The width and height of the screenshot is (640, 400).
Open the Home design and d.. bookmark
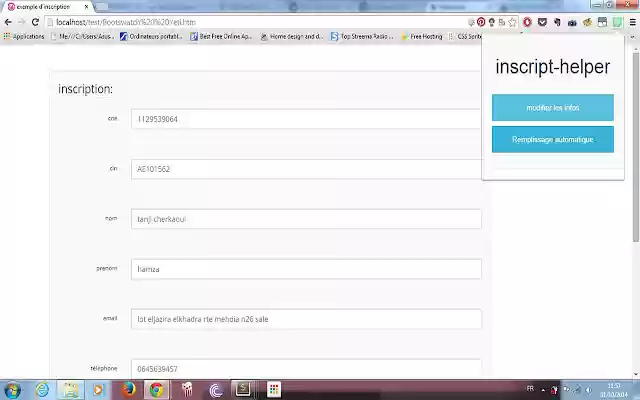tap(292, 36)
